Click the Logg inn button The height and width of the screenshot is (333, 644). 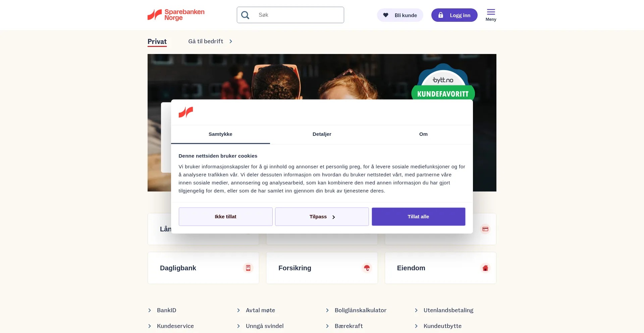pyautogui.click(x=454, y=15)
